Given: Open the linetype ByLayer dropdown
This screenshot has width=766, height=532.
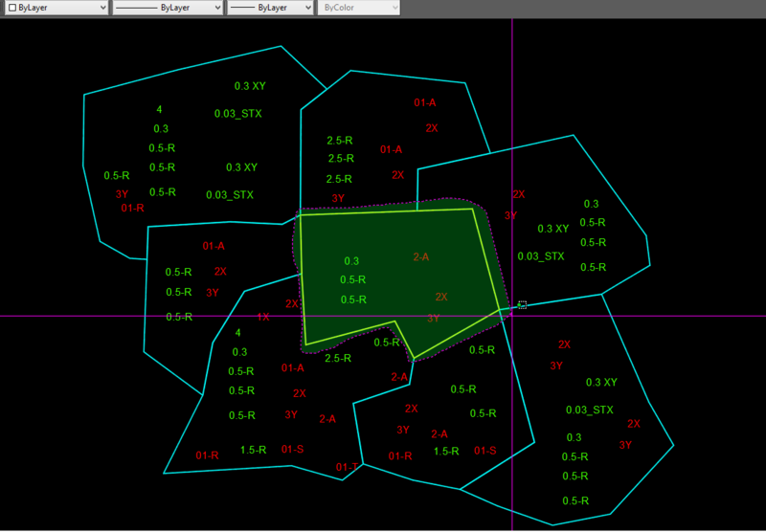Looking at the screenshot, I should (168, 8).
